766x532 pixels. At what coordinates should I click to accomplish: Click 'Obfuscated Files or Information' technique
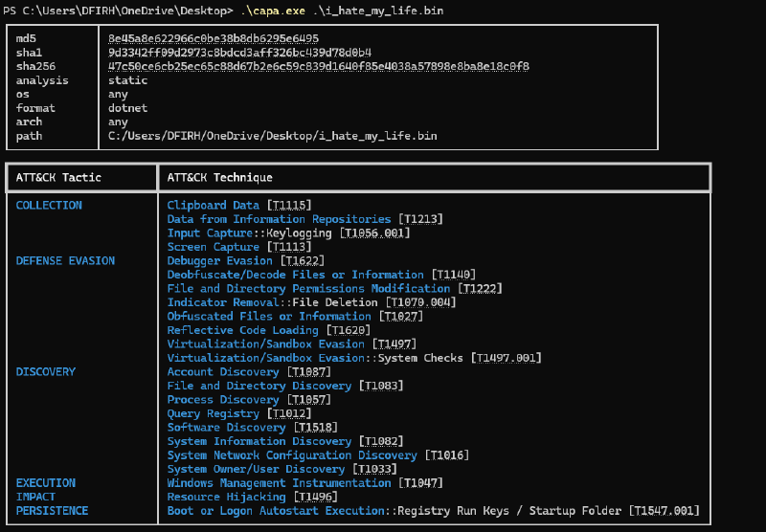pyautogui.click(x=269, y=317)
